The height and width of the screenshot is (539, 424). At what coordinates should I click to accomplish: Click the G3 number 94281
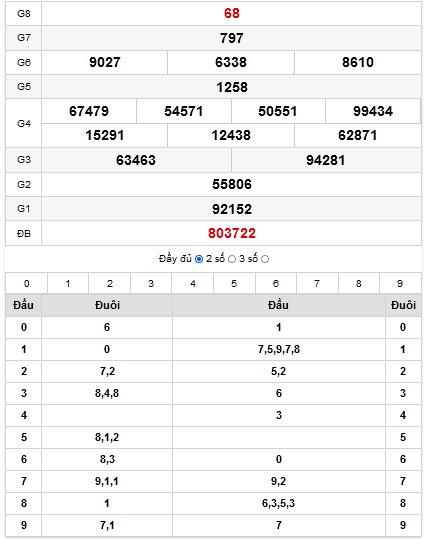tap(326, 160)
